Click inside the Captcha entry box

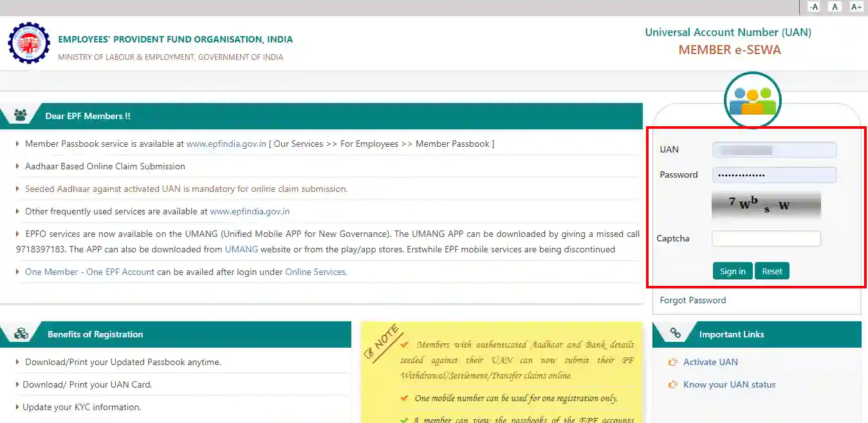pos(766,238)
